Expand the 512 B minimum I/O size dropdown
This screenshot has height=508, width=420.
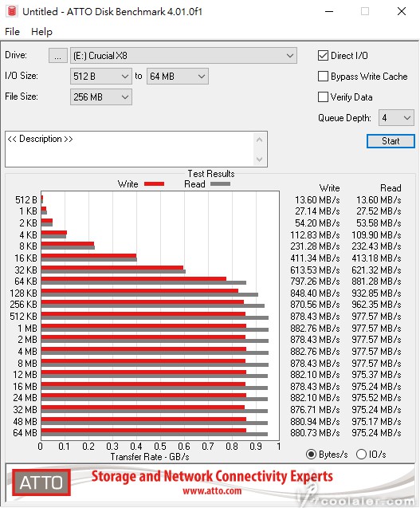(101, 77)
